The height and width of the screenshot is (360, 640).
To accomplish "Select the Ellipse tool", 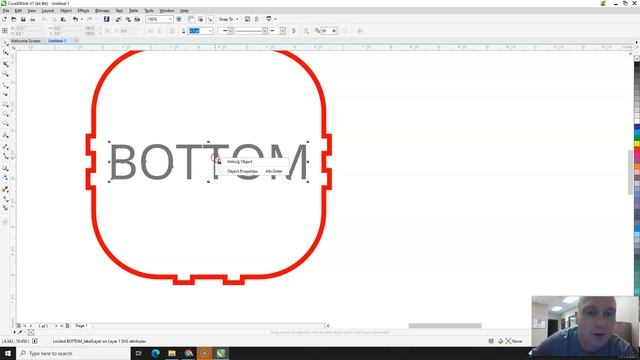I will [x=5, y=115].
